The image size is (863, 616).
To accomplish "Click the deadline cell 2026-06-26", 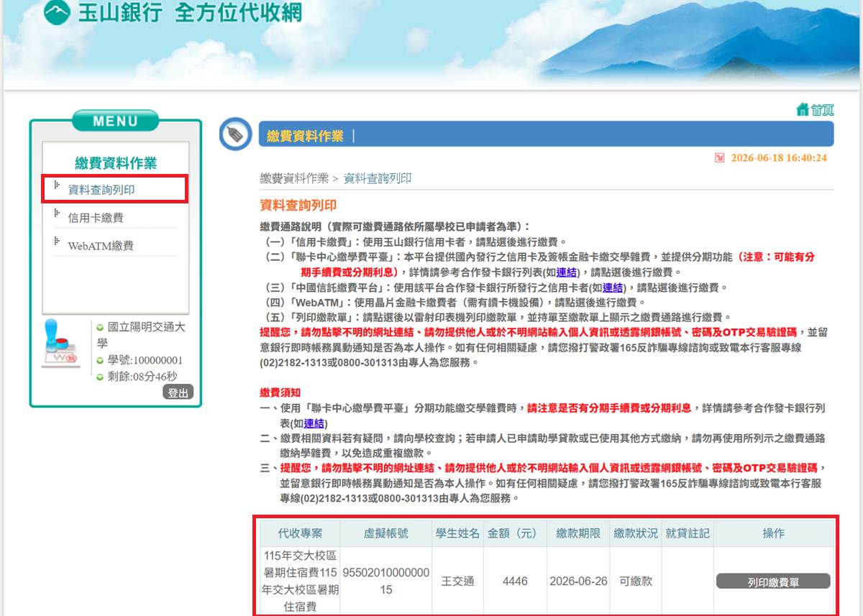I will [x=578, y=581].
